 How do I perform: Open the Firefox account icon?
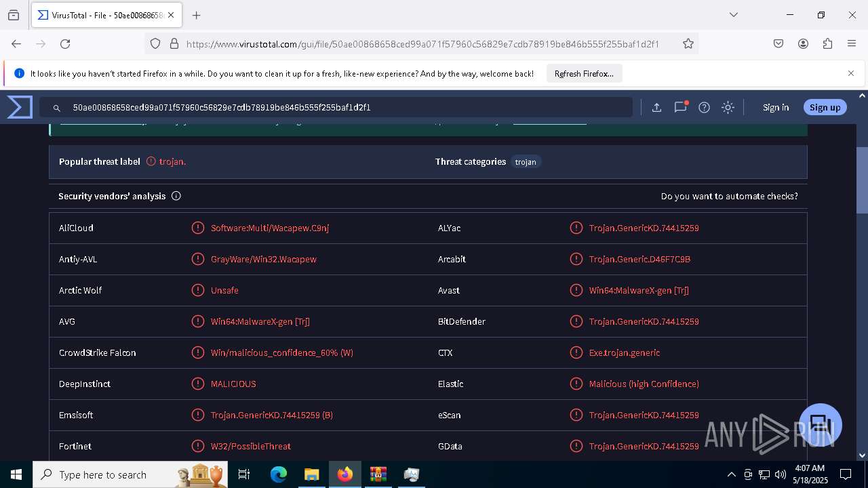pos(803,43)
